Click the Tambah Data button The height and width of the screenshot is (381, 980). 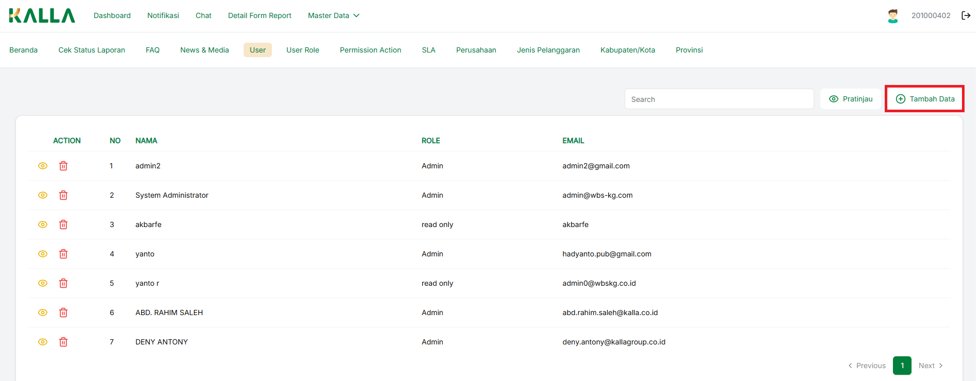[925, 99]
